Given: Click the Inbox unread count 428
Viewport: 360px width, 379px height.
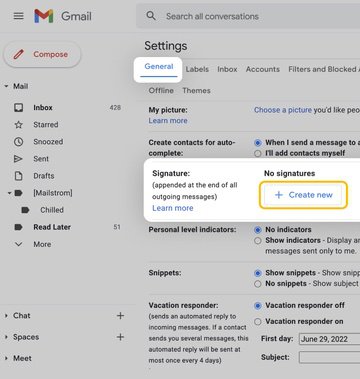Looking at the screenshot, I should 115,108.
